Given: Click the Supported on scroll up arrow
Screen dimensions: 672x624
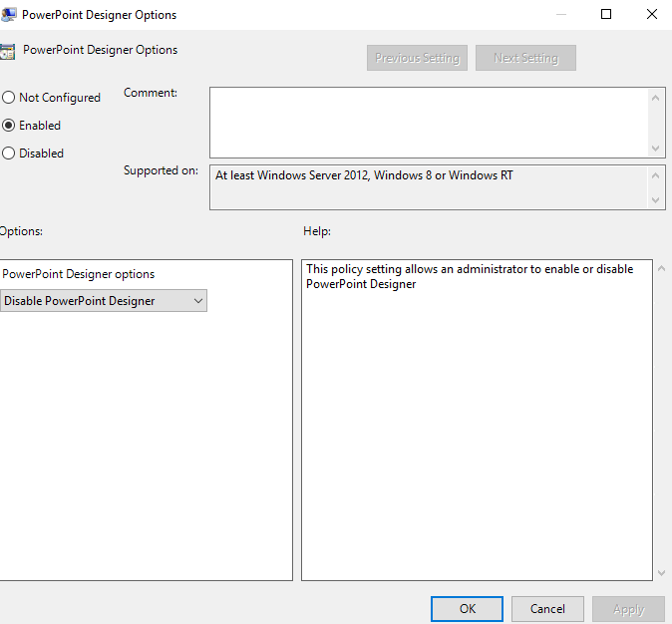Looking at the screenshot, I should (x=655, y=175).
